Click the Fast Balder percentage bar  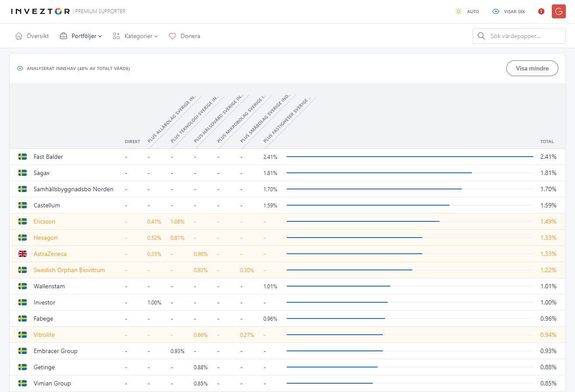(410, 157)
